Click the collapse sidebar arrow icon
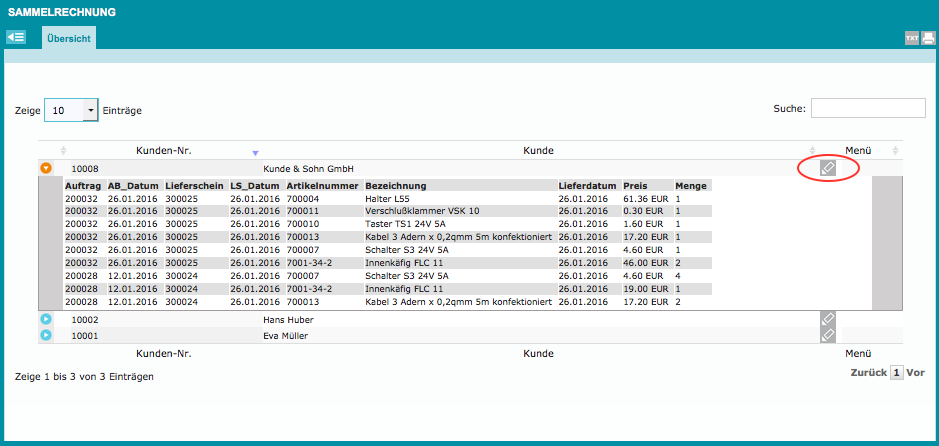939x446 pixels. [16, 37]
